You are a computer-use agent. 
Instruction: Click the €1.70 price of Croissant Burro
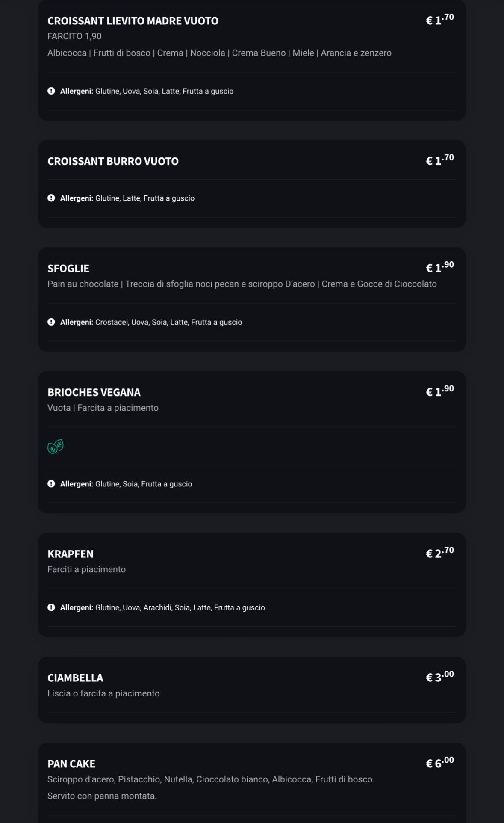pos(439,160)
